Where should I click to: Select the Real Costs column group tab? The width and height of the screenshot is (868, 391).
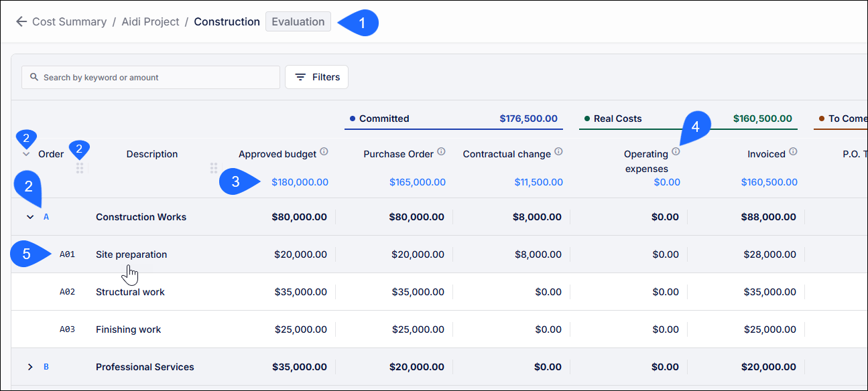(688, 119)
